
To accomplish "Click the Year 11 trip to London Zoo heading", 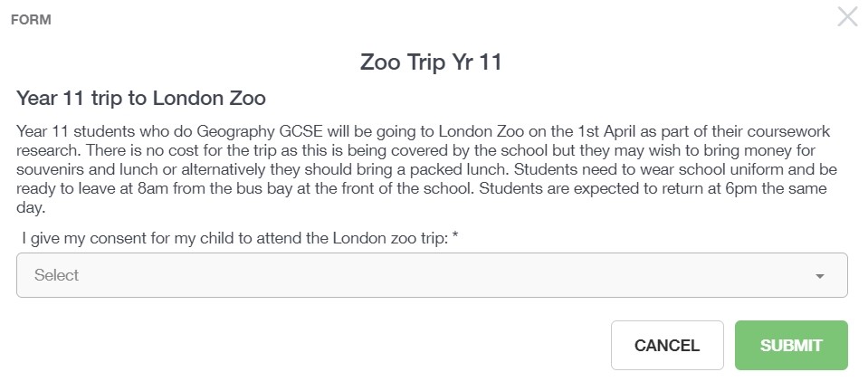I will (x=141, y=98).
